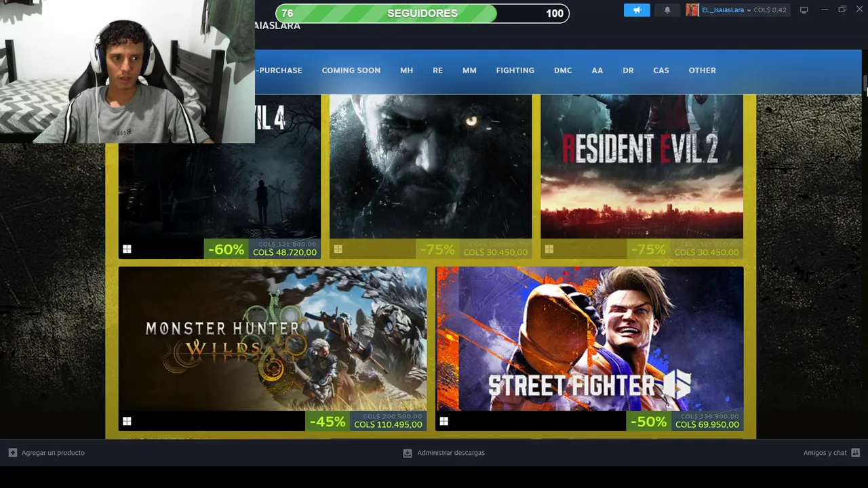Click the Amigos y chat friends icon
The height and width of the screenshot is (488, 868).
coord(855,453)
